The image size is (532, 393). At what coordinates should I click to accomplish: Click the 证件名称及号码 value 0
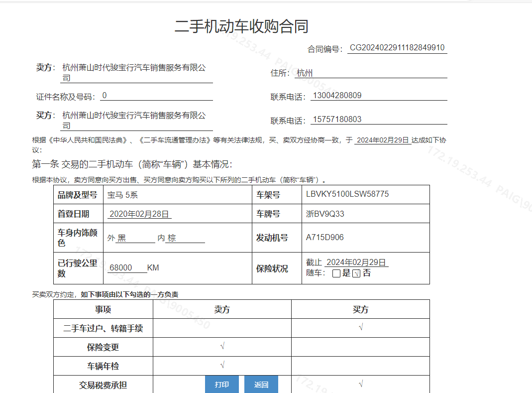coord(105,96)
